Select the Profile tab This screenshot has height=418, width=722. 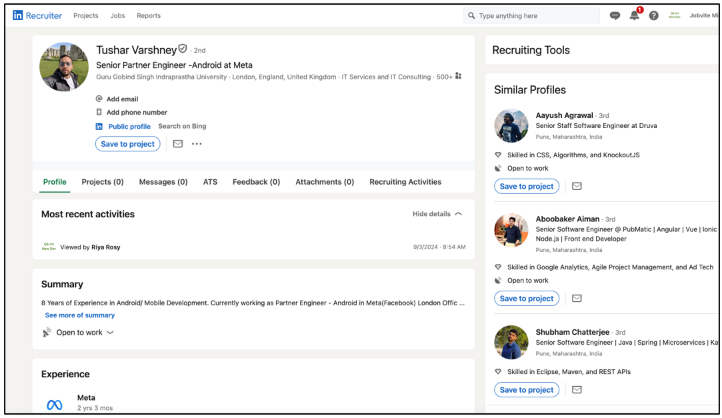55,182
